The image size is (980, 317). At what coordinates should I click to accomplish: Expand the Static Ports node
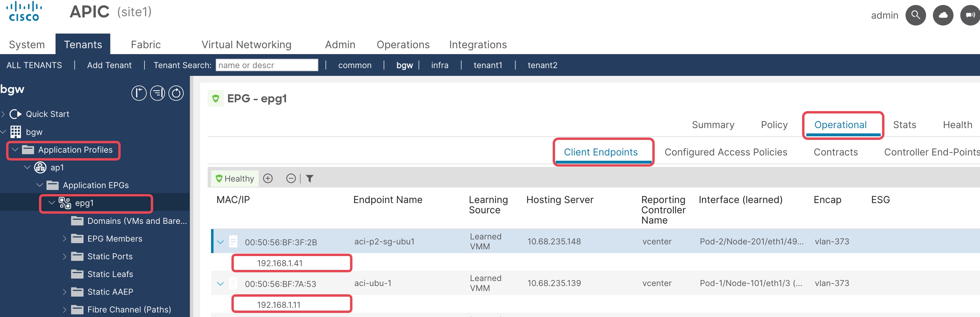tap(64, 256)
